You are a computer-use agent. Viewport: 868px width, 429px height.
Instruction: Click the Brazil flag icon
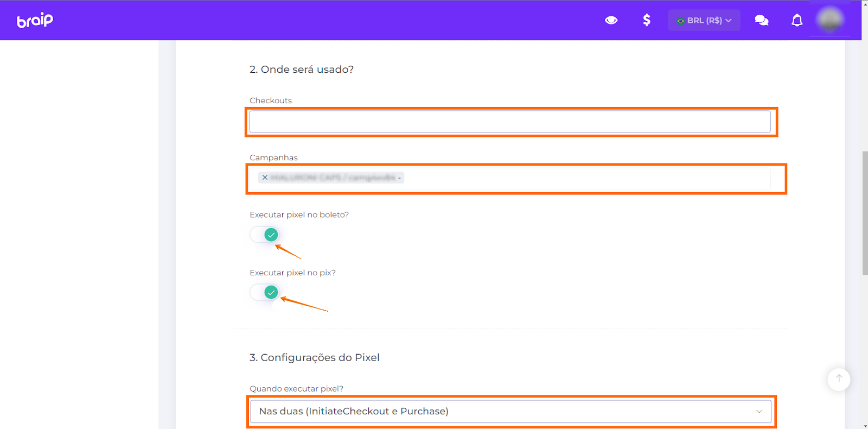(680, 21)
